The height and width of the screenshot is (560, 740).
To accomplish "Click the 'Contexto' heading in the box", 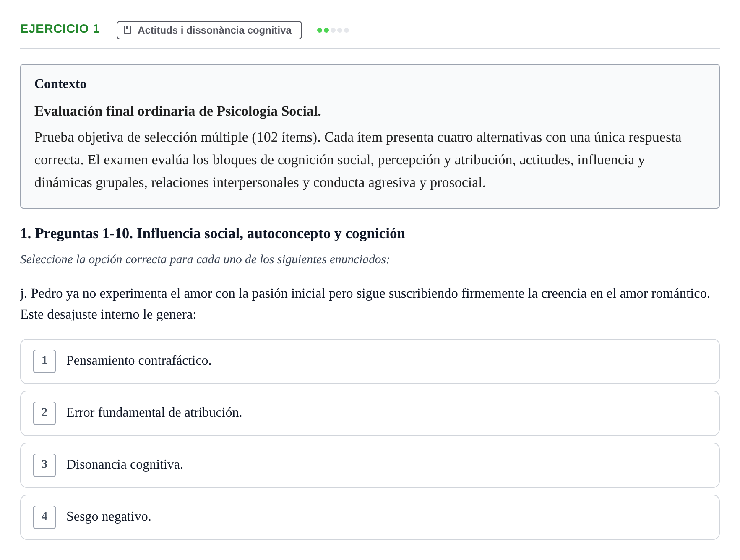I will pyautogui.click(x=60, y=84).
